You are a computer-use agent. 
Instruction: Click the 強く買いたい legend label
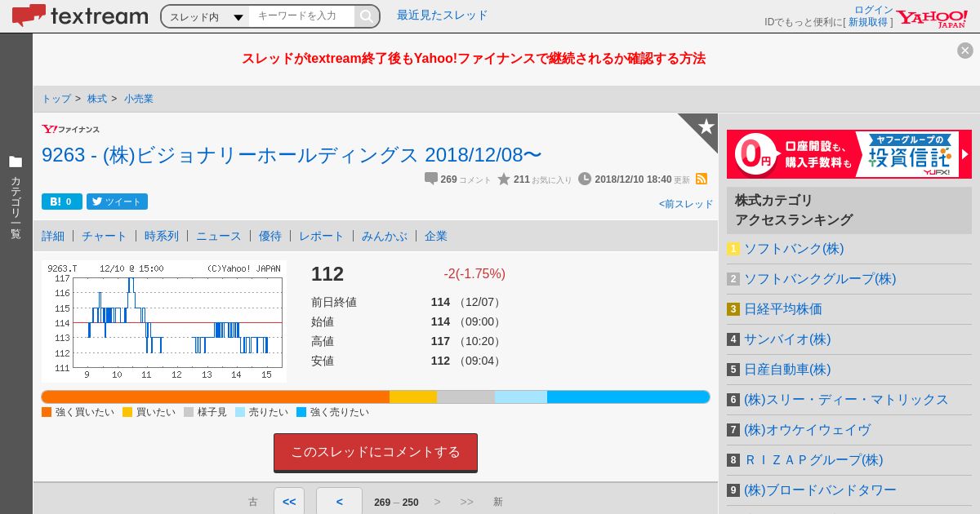tap(85, 412)
